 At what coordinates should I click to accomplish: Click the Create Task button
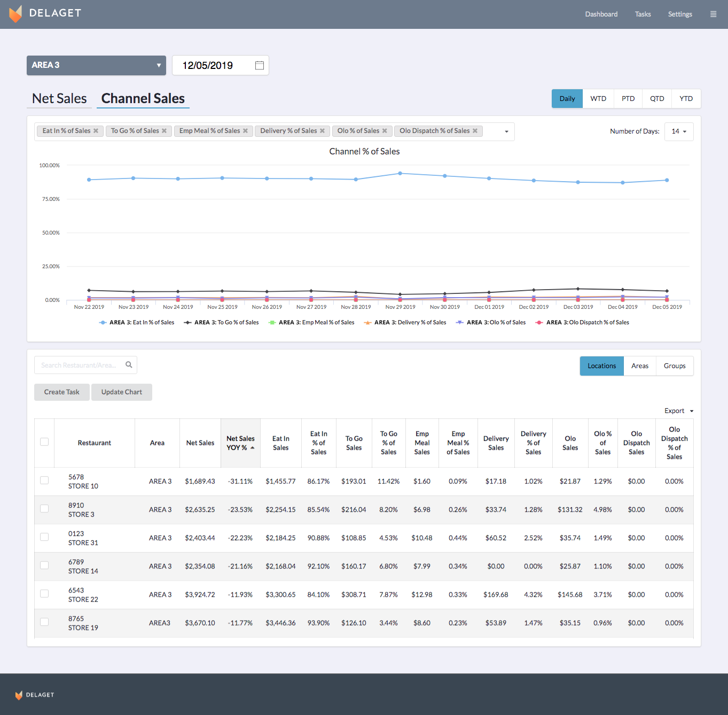tap(62, 392)
